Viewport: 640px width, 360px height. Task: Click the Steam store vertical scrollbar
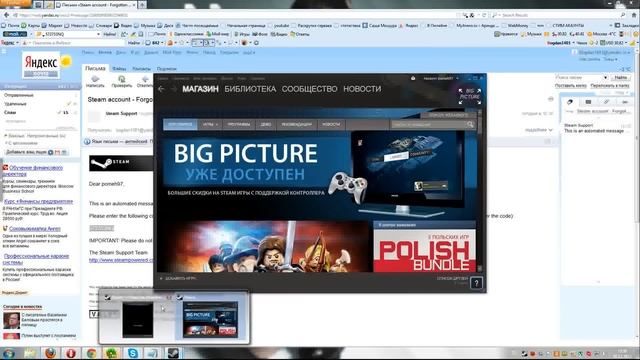point(480,190)
